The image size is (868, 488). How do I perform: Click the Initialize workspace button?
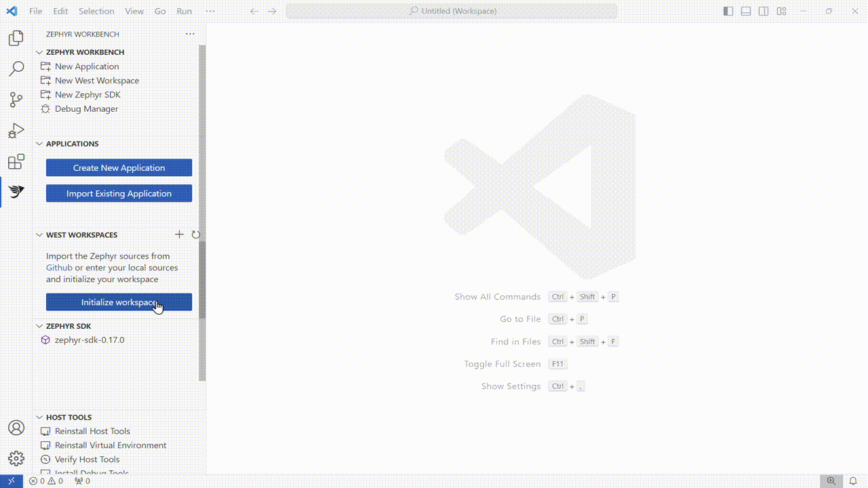[119, 302]
